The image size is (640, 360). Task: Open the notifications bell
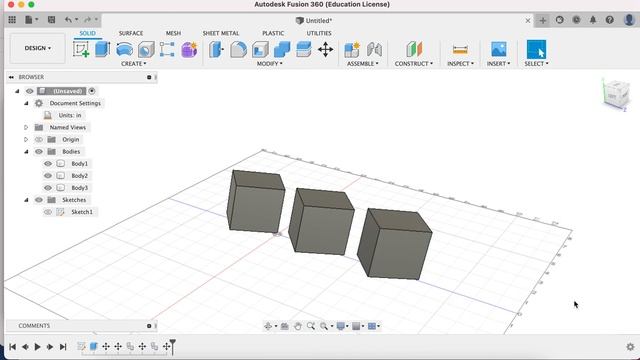click(593, 20)
